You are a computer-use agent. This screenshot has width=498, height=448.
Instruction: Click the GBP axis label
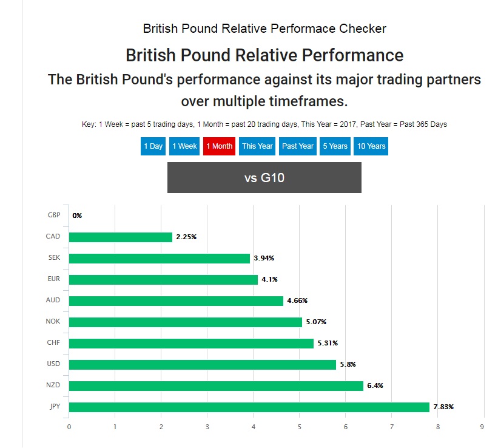coord(53,216)
